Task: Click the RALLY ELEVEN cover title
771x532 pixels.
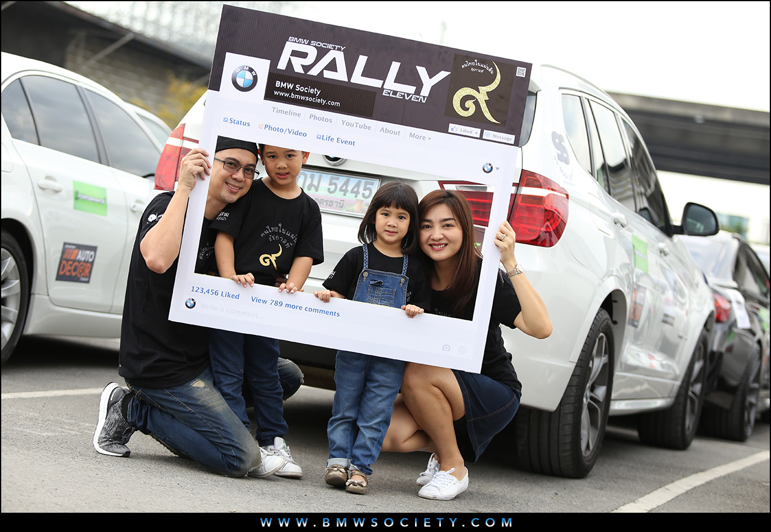Action: point(363,69)
